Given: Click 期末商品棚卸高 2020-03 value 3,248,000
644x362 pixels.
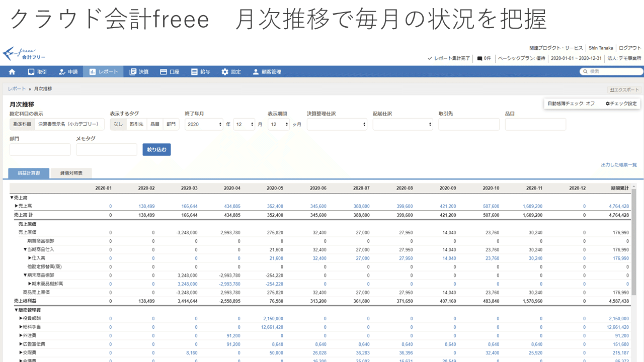Looking at the screenshot, I should tap(187, 284).
